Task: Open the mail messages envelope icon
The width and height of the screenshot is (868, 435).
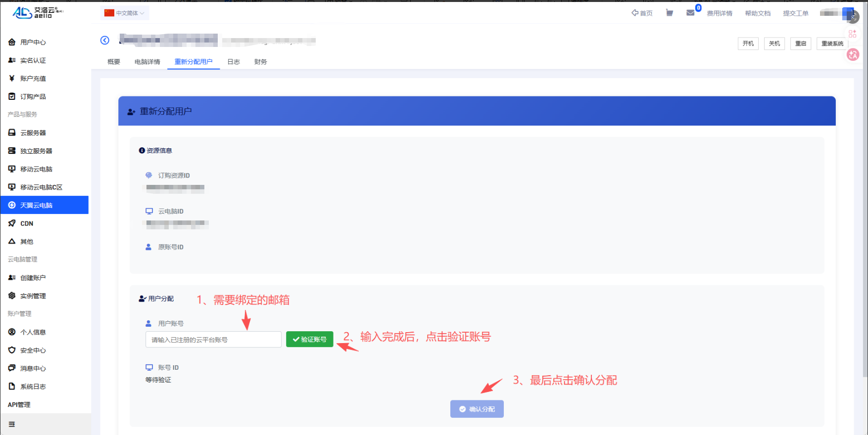Action: [690, 13]
